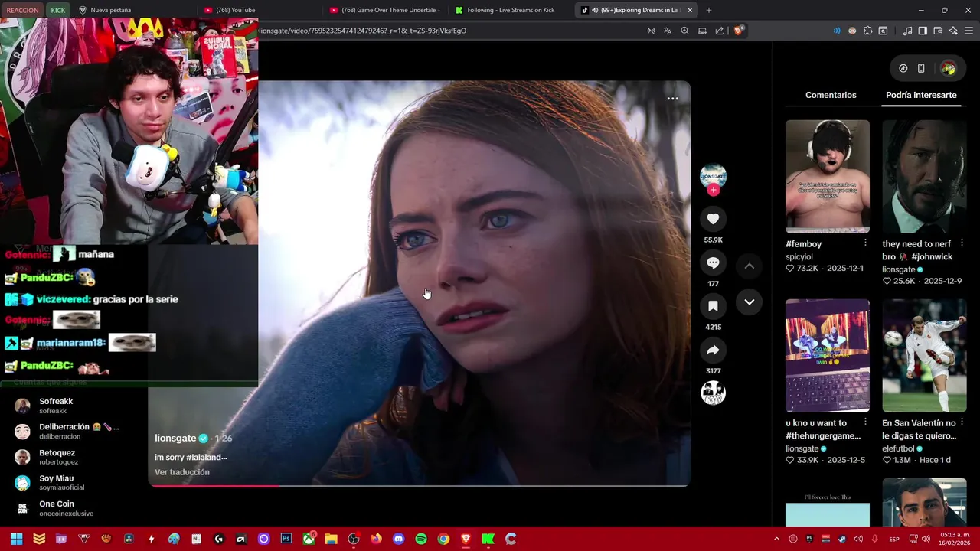This screenshot has height=551, width=980.
Task: Open the ESP keyboard language switcher
Action: pos(894,539)
